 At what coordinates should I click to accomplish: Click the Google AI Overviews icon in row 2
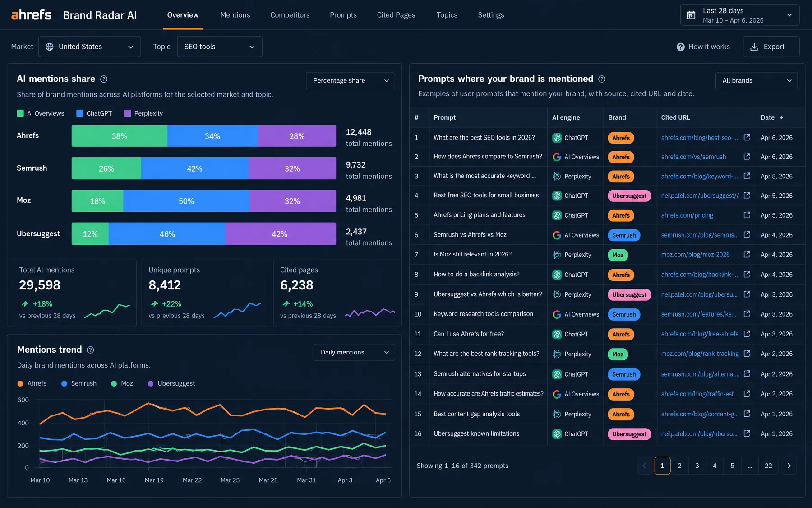(557, 157)
